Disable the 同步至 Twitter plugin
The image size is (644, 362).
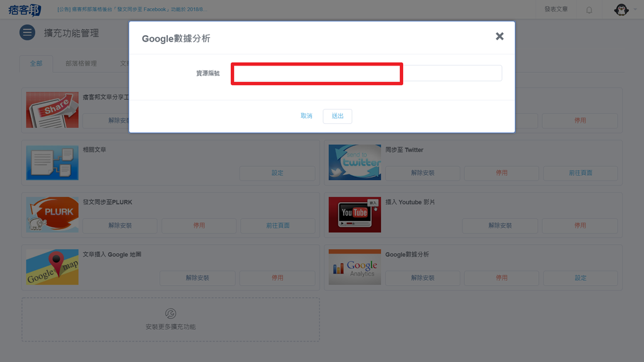tap(501, 173)
